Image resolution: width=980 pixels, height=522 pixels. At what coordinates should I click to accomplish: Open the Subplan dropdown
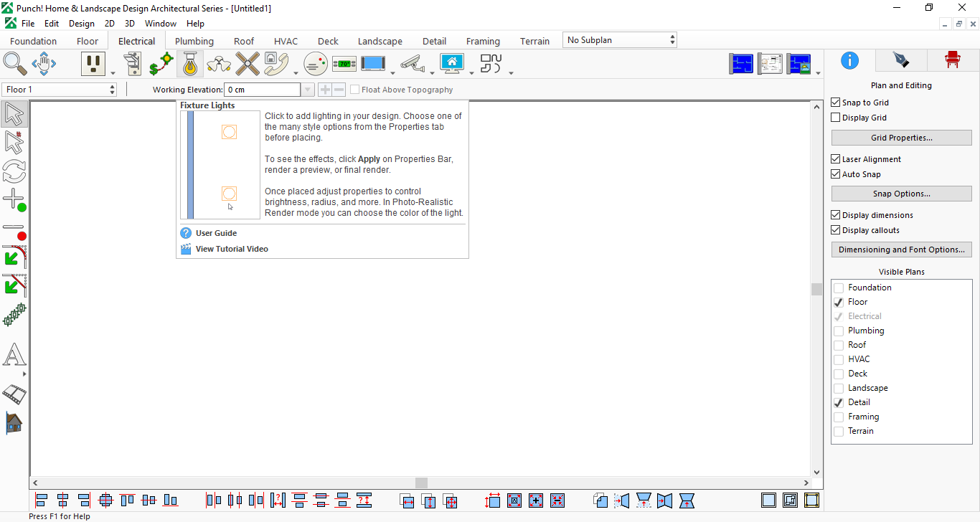coord(620,40)
